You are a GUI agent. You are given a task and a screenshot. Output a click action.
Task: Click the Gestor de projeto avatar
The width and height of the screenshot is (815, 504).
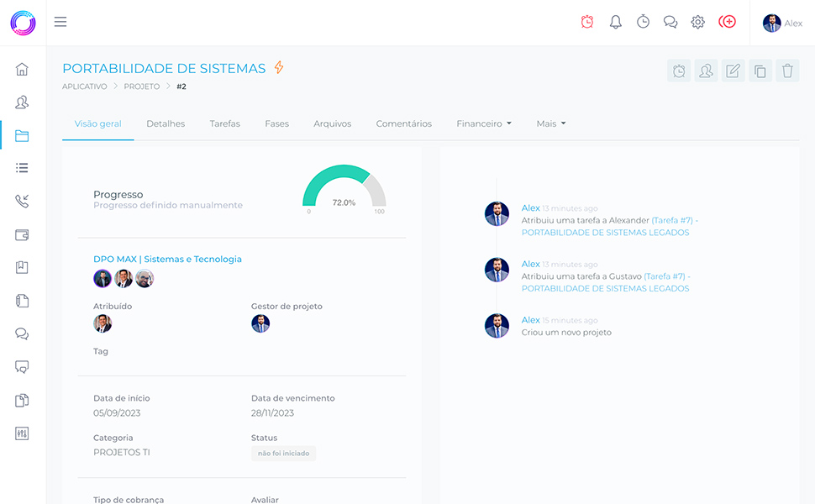pyautogui.click(x=260, y=323)
